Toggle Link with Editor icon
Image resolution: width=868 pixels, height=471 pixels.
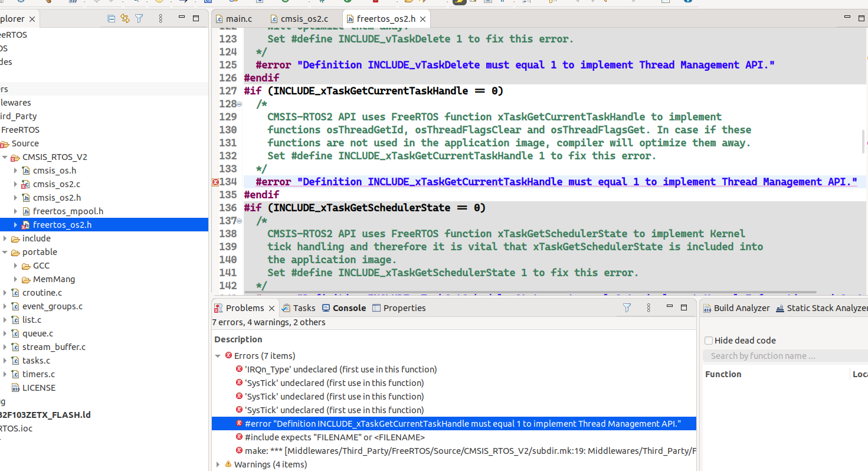point(125,19)
